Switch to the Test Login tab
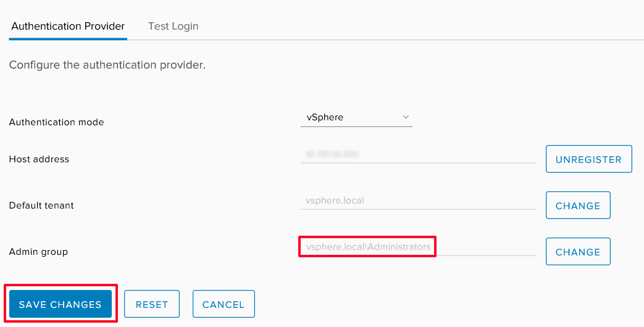This screenshot has height=327, width=644. 173,27
